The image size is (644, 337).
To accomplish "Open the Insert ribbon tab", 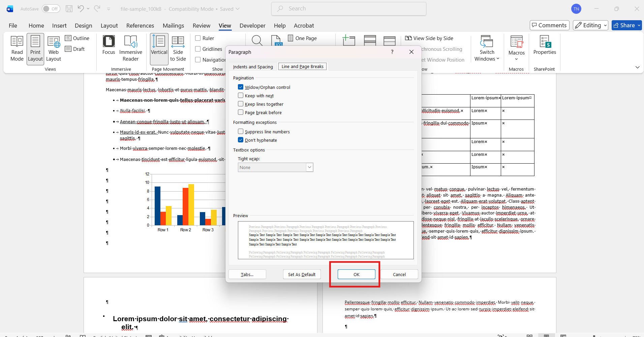I will click(x=59, y=26).
